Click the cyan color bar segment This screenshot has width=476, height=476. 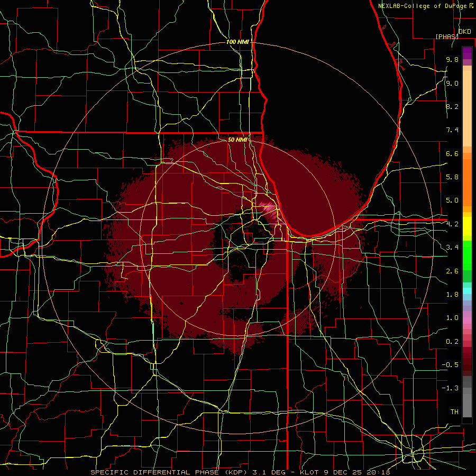tap(467, 291)
